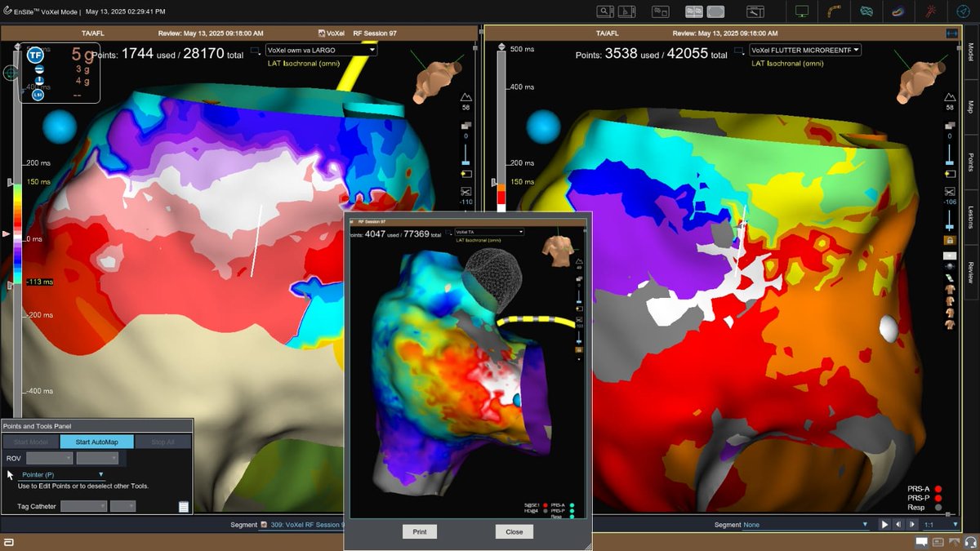Image resolution: width=980 pixels, height=551 pixels.
Task: Open the right pane Segment None dropdown
Action: (806, 525)
